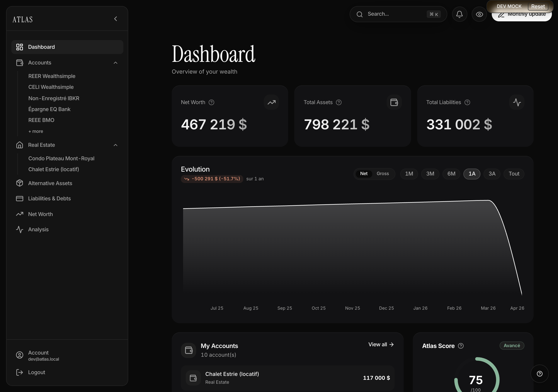The height and width of the screenshot is (392, 558).
Task: Click the floating help button at bottom right
Action: point(539,373)
